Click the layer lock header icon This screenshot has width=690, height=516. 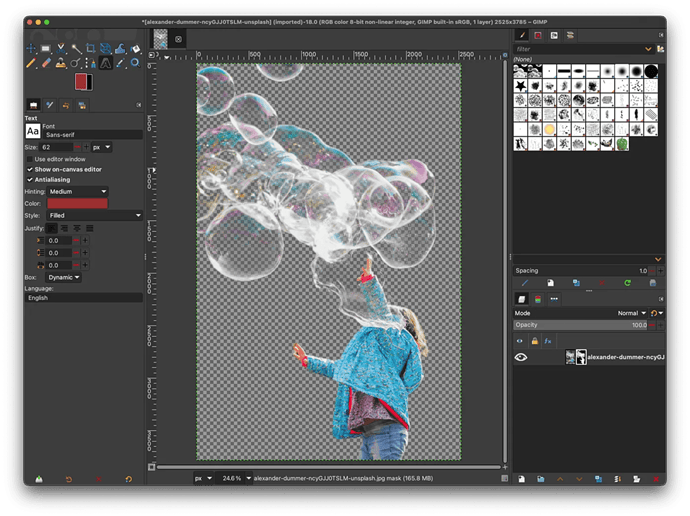click(x=534, y=341)
